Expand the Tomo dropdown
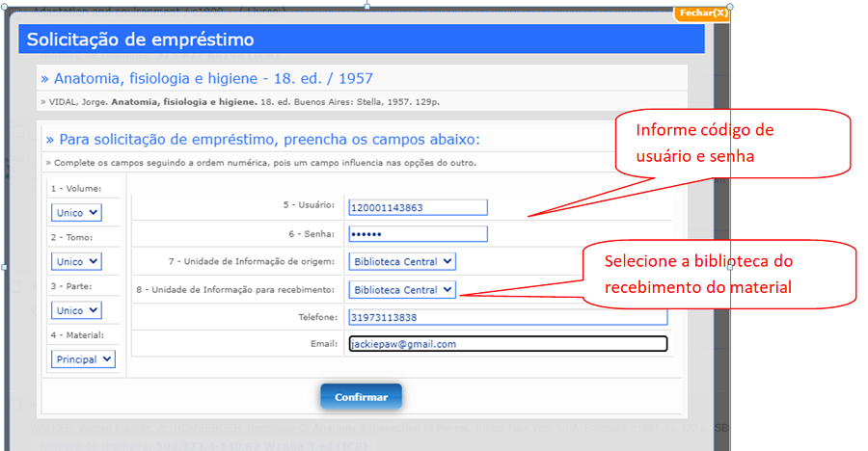Image resolution: width=868 pixels, height=451 pixels. [x=77, y=261]
